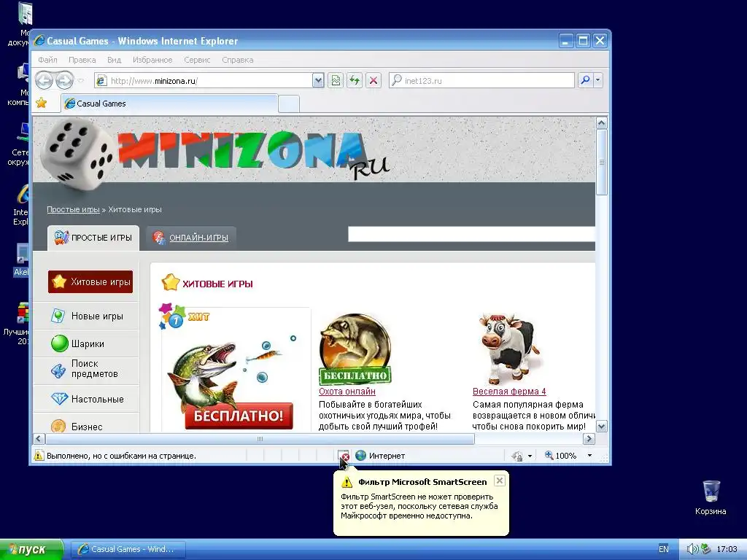Open the Охота онлайн game link
The image size is (747, 560).
tap(347, 392)
